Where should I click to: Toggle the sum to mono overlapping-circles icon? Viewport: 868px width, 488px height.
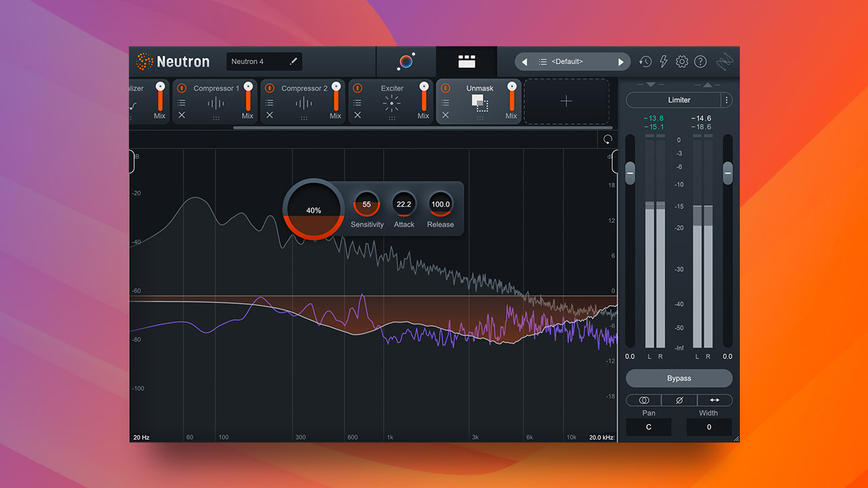644,401
